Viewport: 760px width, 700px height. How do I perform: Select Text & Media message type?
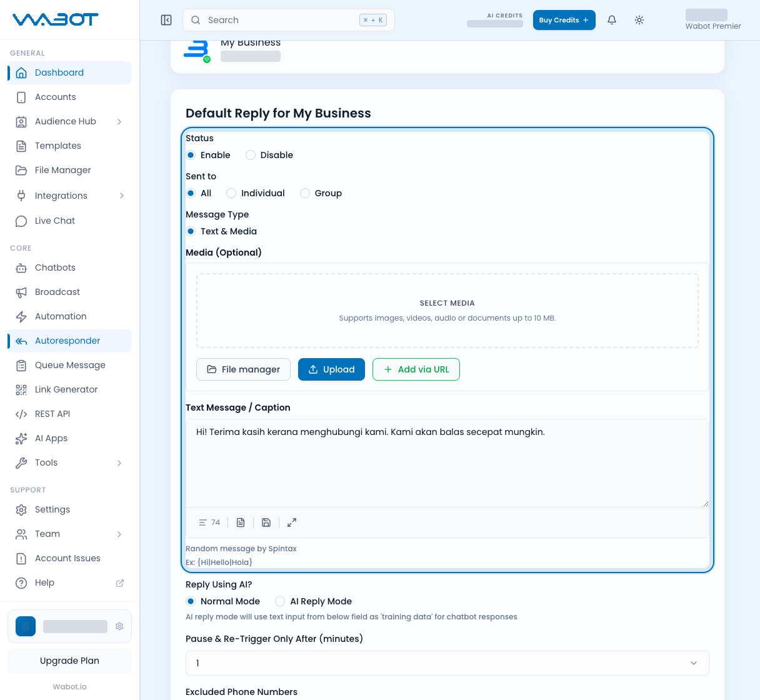(x=191, y=231)
